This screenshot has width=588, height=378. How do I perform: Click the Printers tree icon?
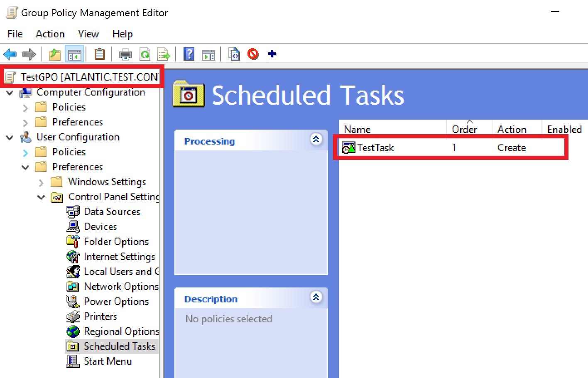(x=73, y=317)
